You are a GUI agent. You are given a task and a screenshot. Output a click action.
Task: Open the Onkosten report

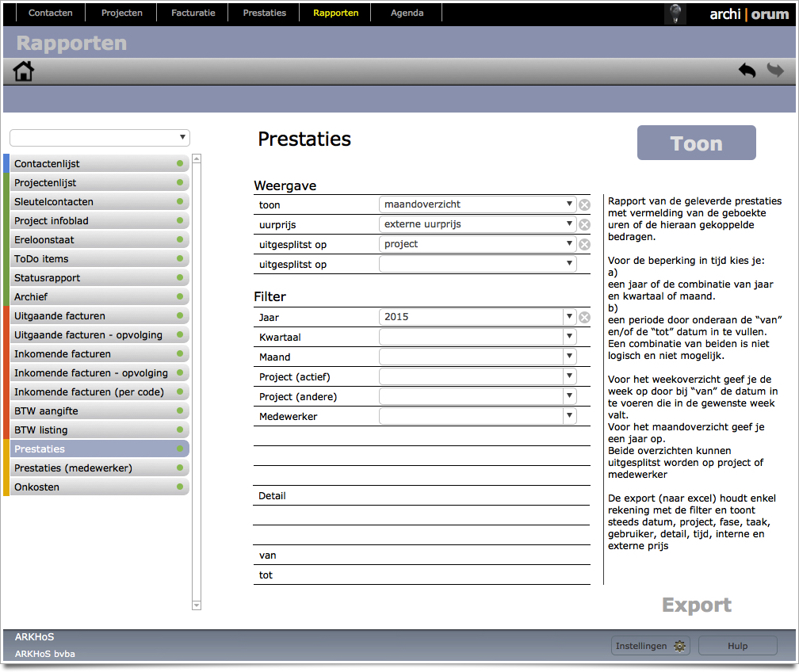click(x=99, y=487)
